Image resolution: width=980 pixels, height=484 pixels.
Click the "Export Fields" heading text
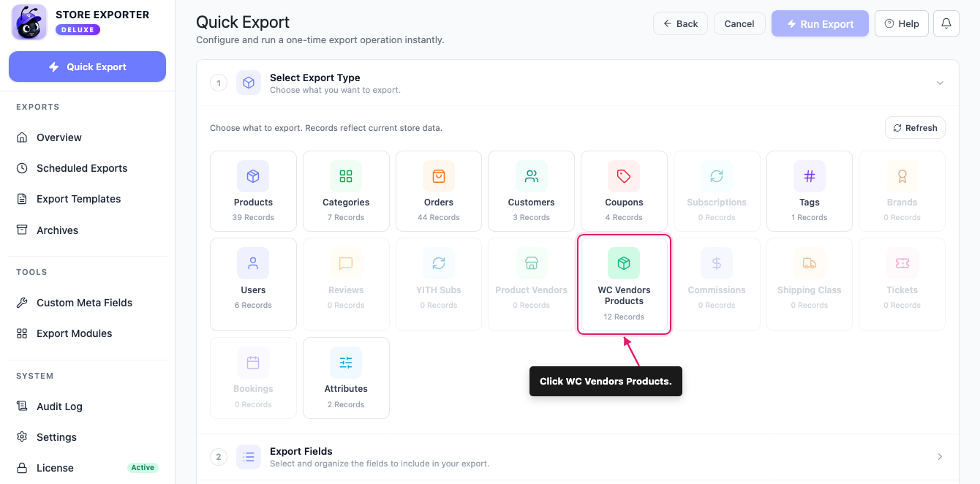[301, 451]
